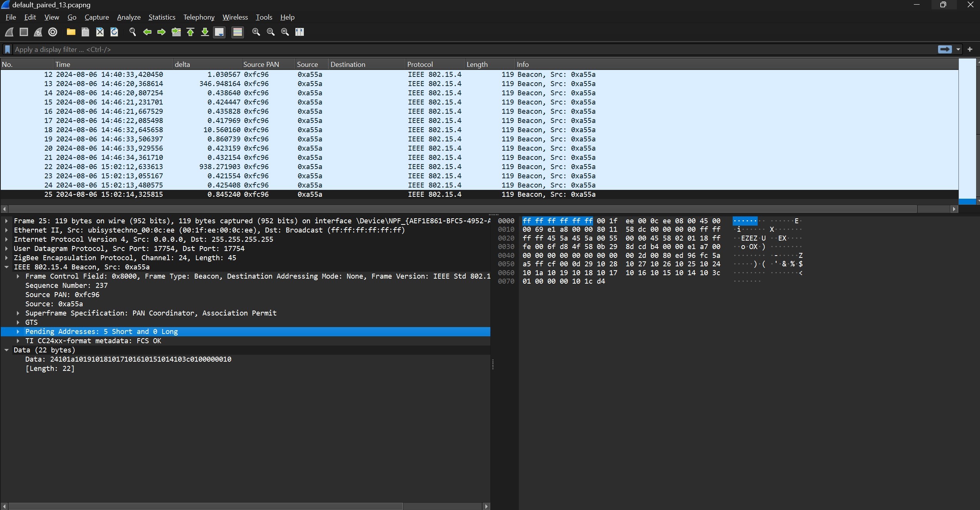This screenshot has height=510, width=980.
Task: Go forward in packet history
Action: [x=162, y=32]
